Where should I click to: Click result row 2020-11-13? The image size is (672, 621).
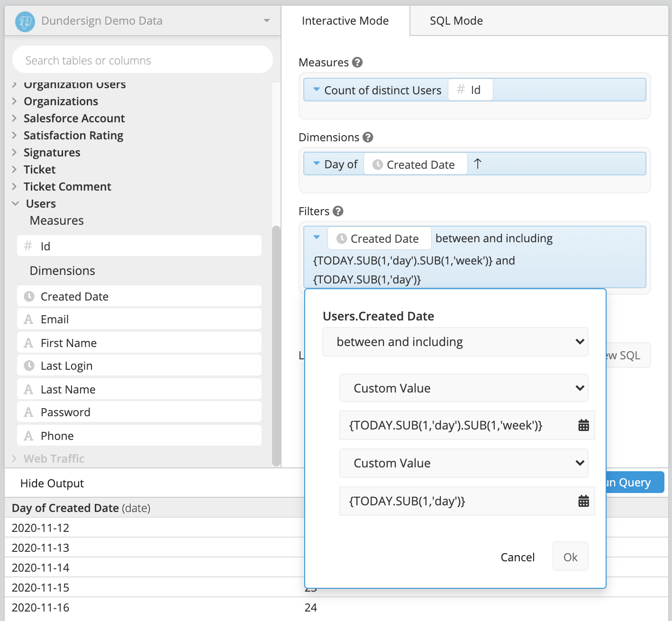point(41,548)
